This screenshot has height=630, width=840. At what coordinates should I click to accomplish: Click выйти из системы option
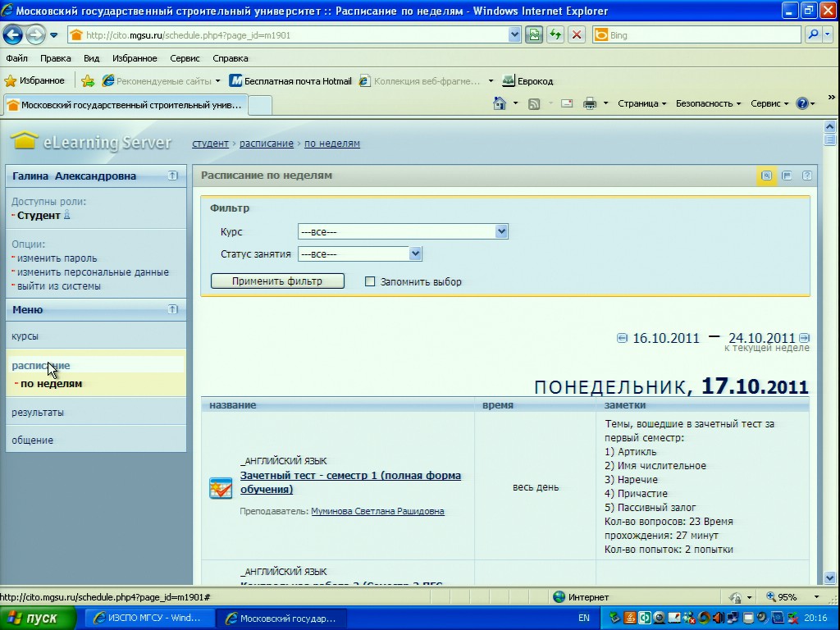[59, 286]
